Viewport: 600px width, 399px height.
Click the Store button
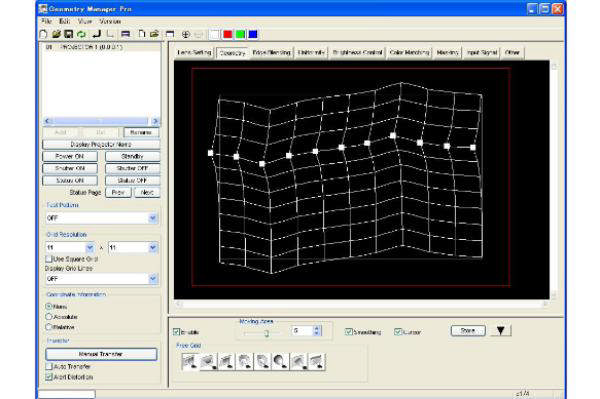(x=468, y=331)
